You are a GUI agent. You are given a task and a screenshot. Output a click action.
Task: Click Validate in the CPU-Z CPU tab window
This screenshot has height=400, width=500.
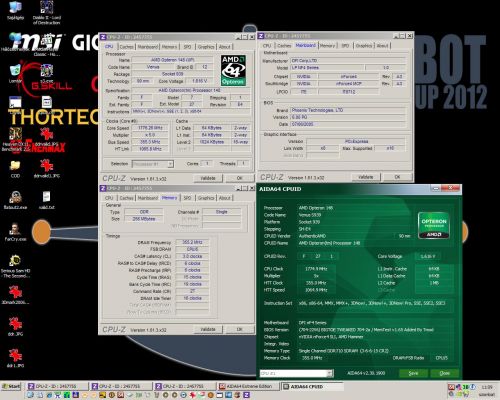(208, 178)
